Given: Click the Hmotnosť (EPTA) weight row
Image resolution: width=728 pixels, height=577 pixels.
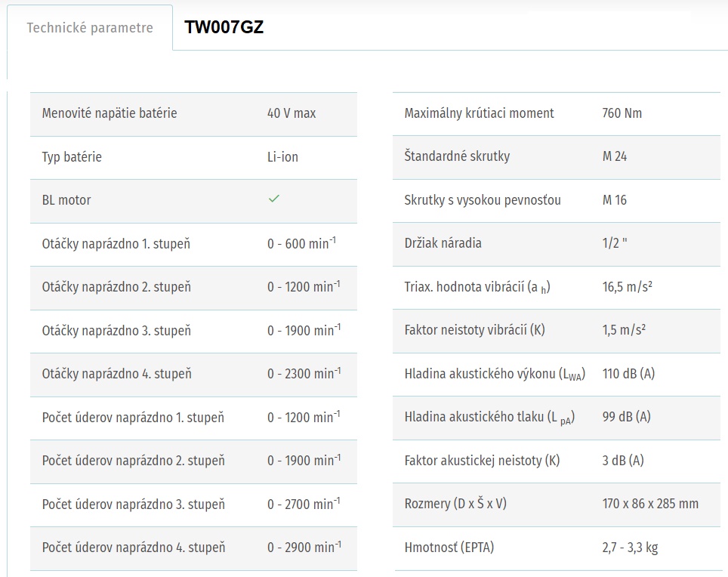Looking at the screenshot, I should pyautogui.click(x=557, y=548).
